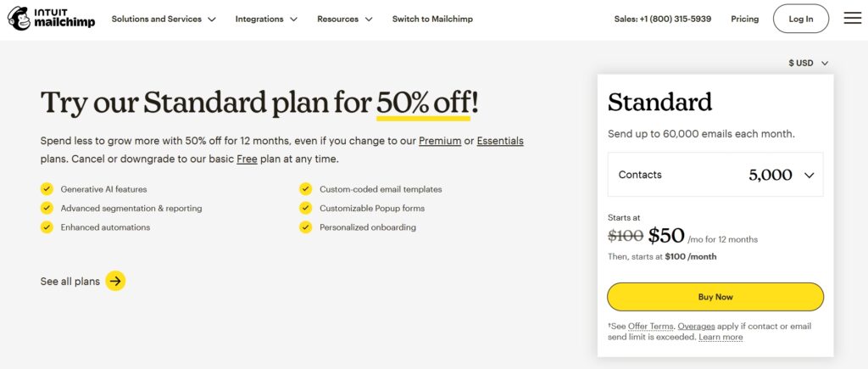Image resolution: width=868 pixels, height=369 pixels.
Task: Click the Intuit Mailchimp logo
Action: tap(51, 19)
